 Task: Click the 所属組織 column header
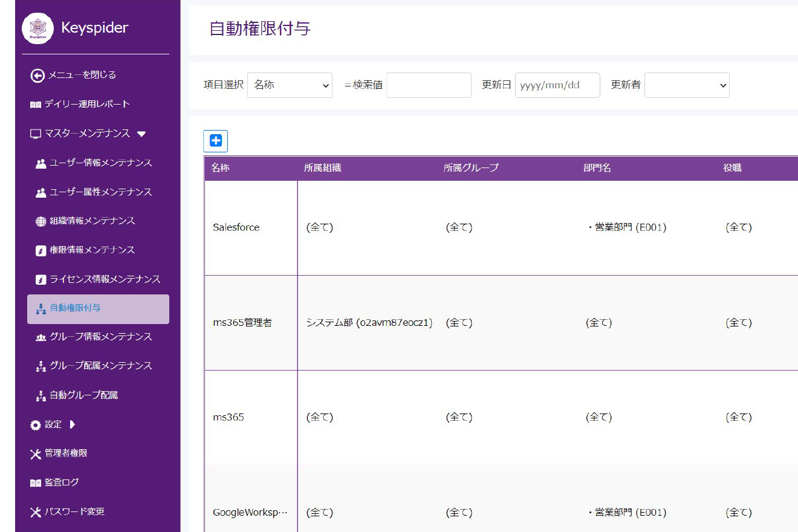tap(323, 168)
